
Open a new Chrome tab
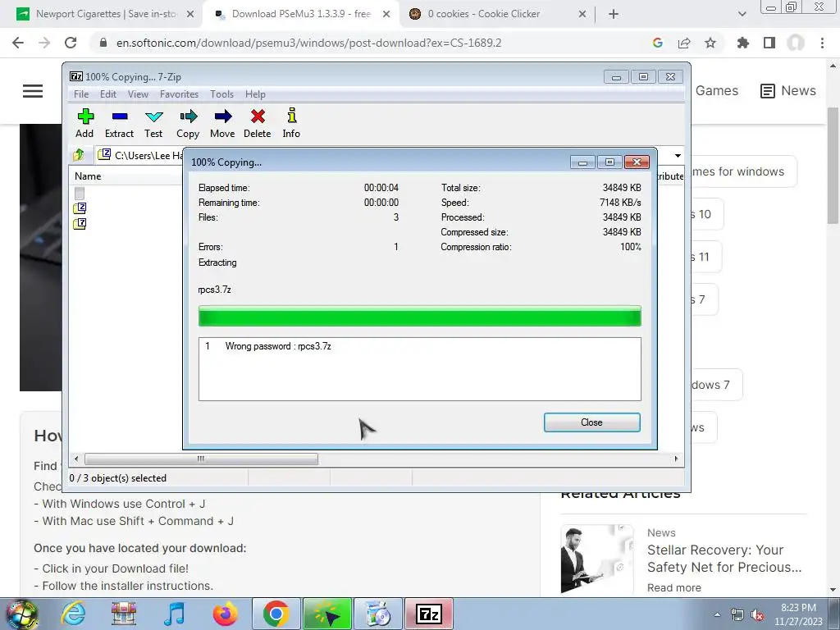pyautogui.click(x=614, y=15)
